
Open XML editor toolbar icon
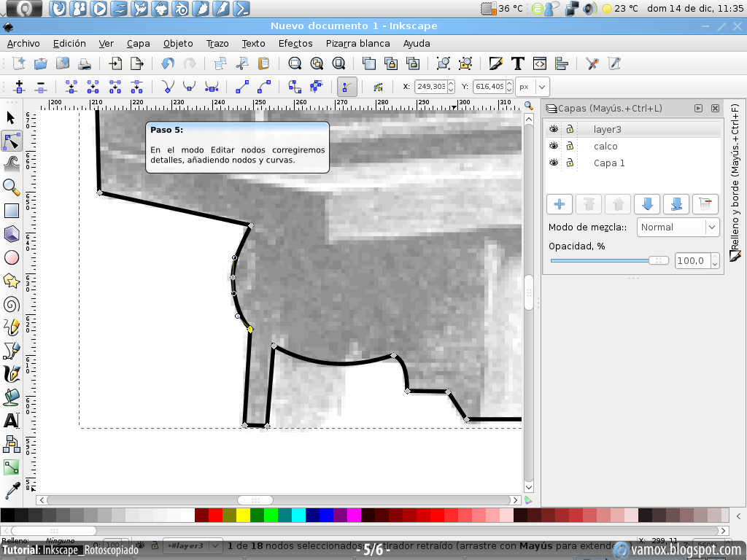540,63
